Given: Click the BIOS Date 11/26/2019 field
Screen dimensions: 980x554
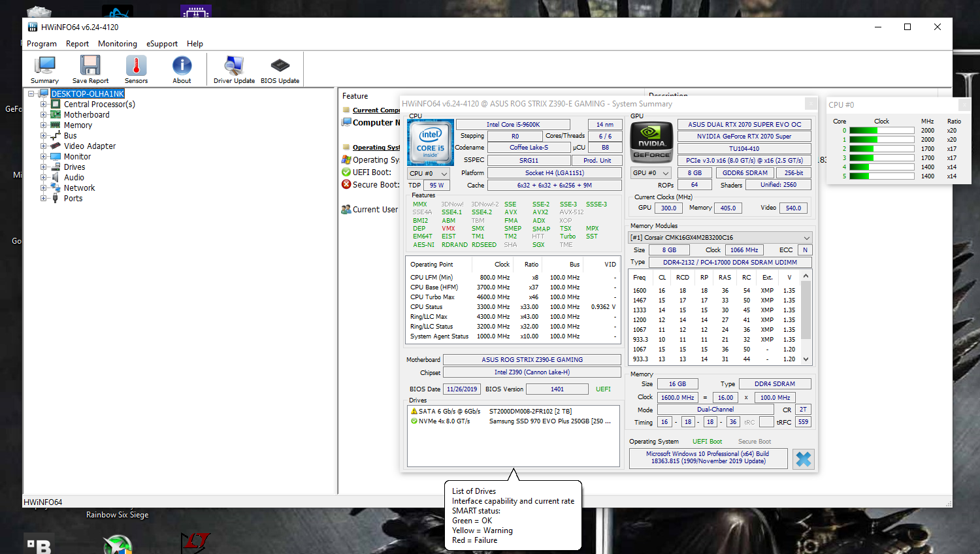Looking at the screenshot, I should coord(462,389).
